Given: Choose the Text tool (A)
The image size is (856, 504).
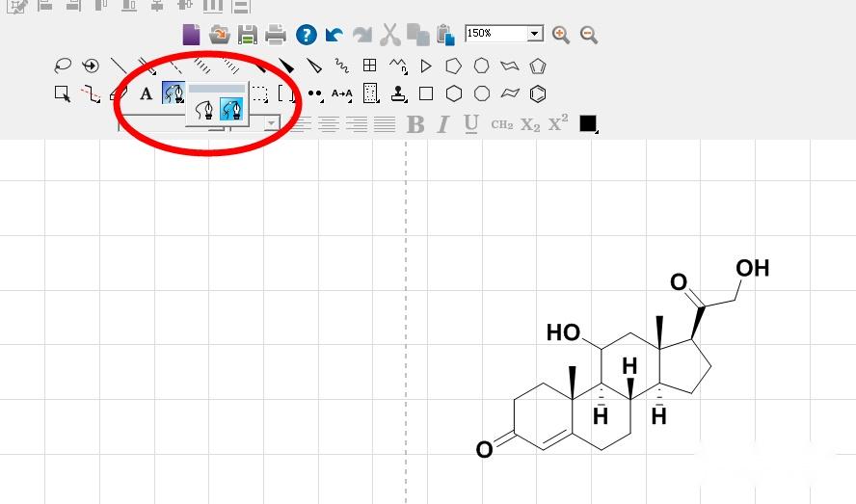Looking at the screenshot, I should 146,93.
